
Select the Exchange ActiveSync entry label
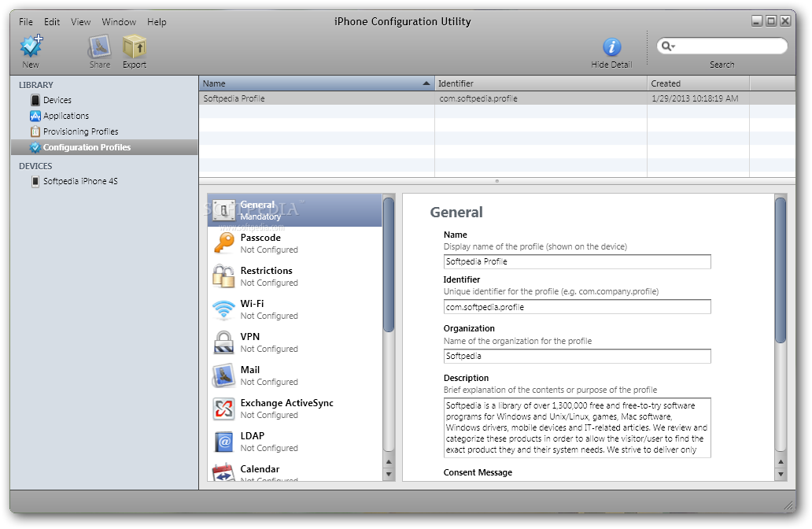287,403
